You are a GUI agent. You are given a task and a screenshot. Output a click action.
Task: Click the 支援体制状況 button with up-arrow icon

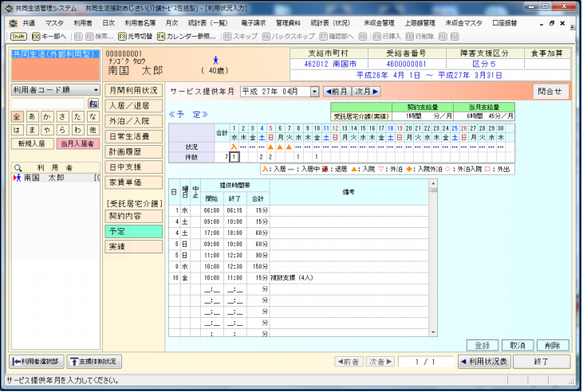click(97, 361)
